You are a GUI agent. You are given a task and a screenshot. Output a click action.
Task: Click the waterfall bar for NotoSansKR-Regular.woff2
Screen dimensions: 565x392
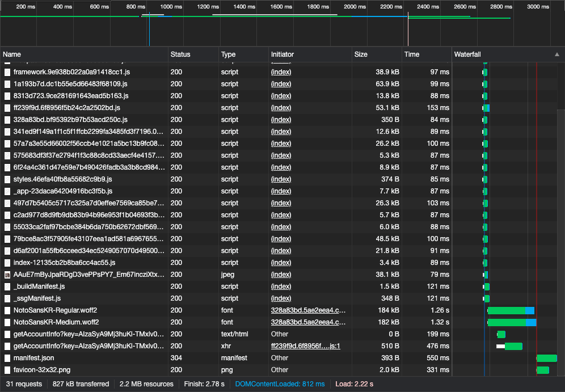tap(509, 310)
